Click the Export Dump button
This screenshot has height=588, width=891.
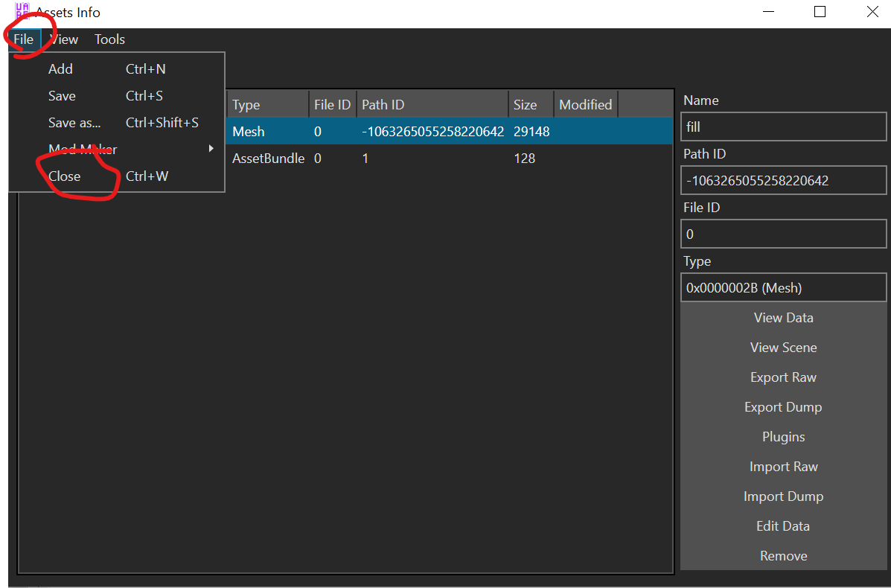click(784, 407)
